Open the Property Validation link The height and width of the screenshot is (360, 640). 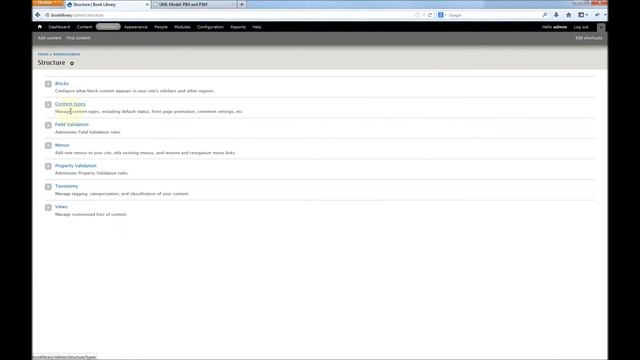pos(76,166)
